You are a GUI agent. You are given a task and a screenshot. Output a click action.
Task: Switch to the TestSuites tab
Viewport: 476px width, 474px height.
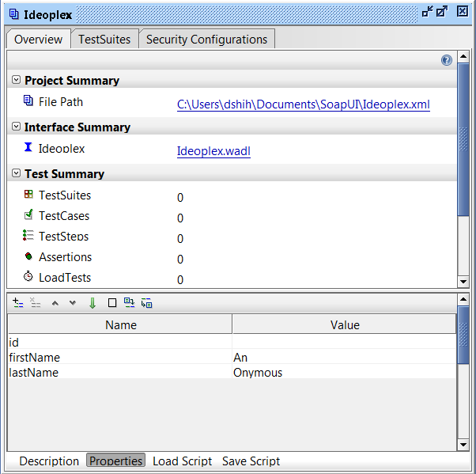104,40
